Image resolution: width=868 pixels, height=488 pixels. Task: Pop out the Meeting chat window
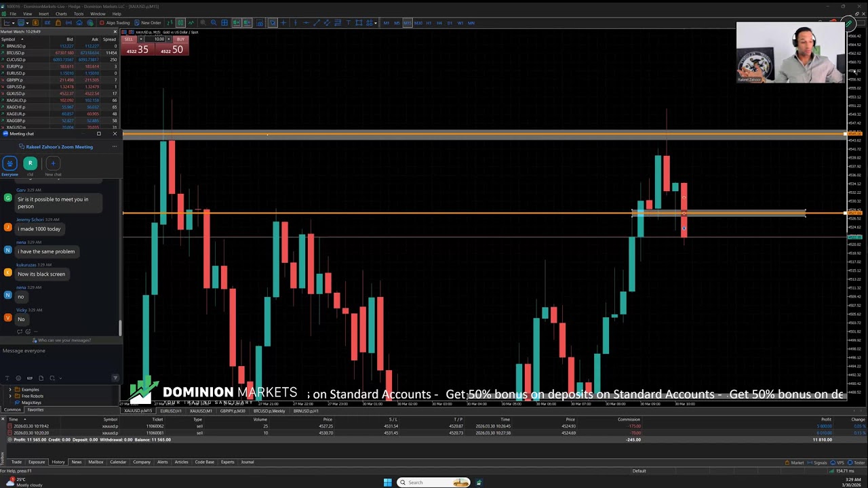tap(98, 134)
